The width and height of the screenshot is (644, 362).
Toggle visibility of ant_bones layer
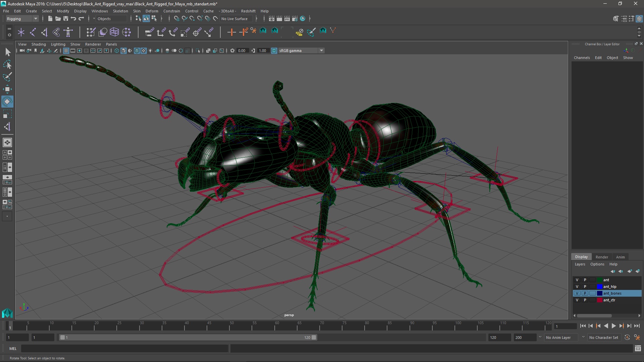click(x=577, y=293)
